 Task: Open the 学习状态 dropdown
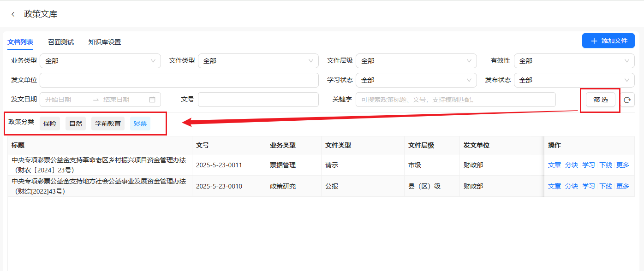click(416, 80)
